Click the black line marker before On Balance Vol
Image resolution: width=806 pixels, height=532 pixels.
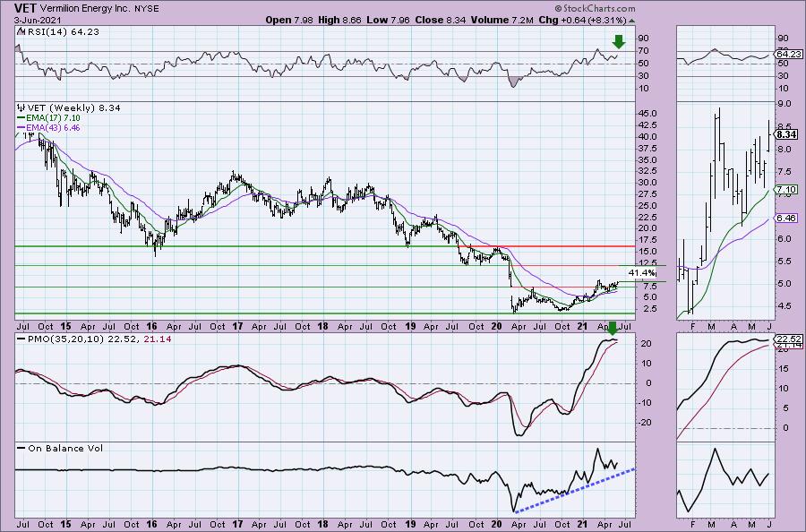click(x=21, y=448)
